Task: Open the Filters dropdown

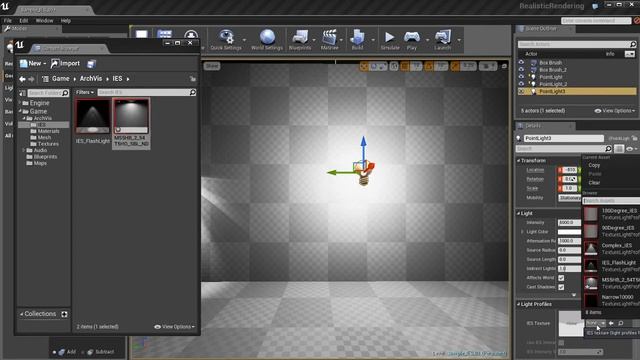Action: pos(84,92)
